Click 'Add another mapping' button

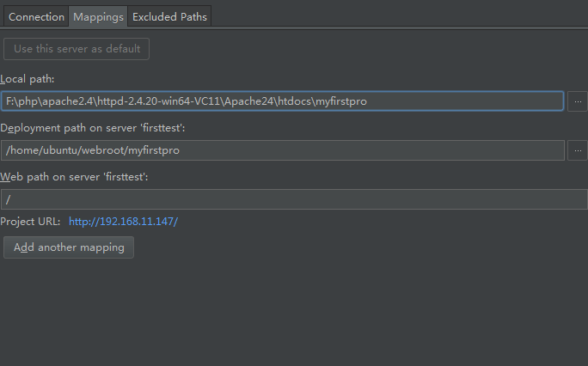[x=69, y=247]
